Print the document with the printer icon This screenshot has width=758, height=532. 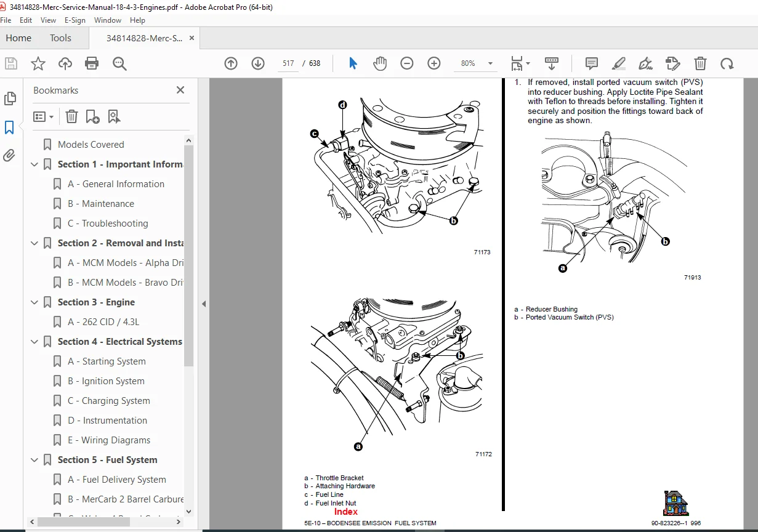pyautogui.click(x=92, y=63)
